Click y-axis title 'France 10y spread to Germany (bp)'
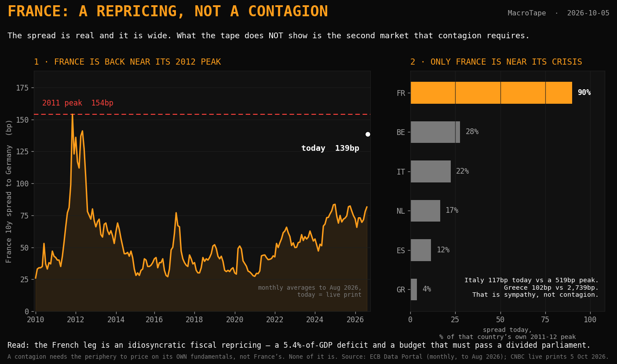 pos(9,191)
